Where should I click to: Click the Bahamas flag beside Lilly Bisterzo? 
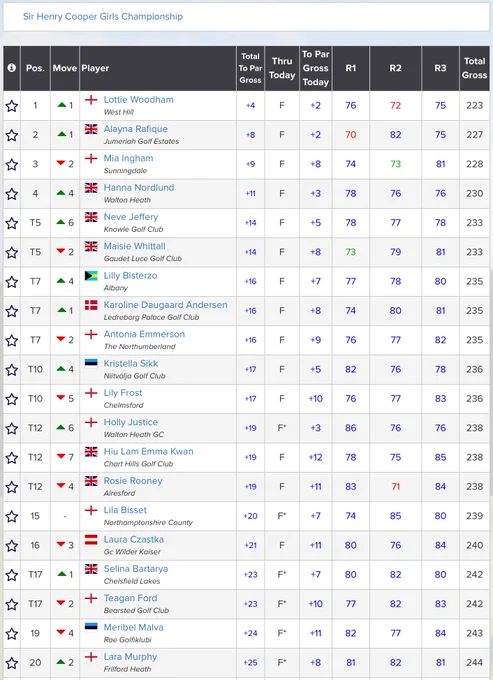[x=91, y=276]
